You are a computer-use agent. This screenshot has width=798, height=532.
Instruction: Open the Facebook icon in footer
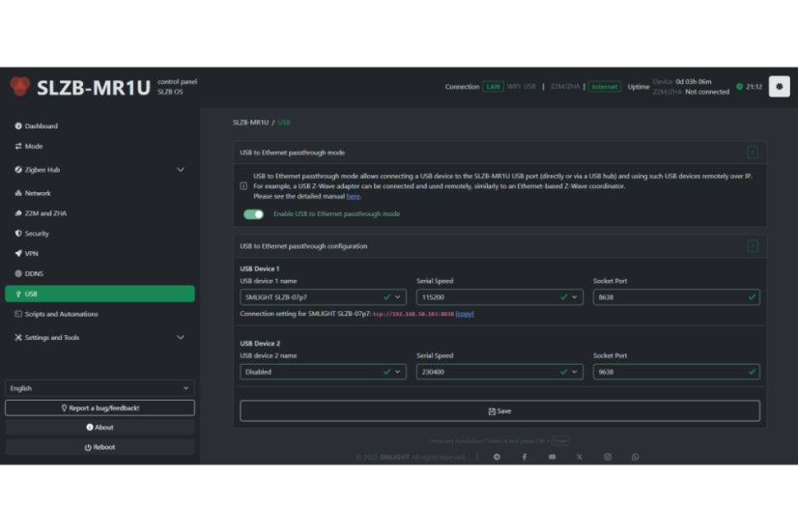525,457
